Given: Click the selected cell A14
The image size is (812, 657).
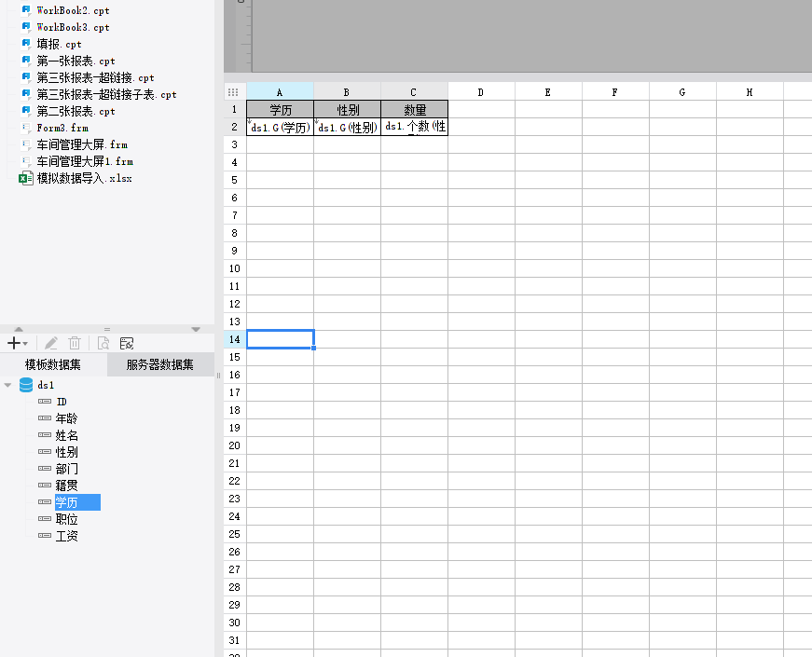Looking at the screenshot, I should click(281, 339).
